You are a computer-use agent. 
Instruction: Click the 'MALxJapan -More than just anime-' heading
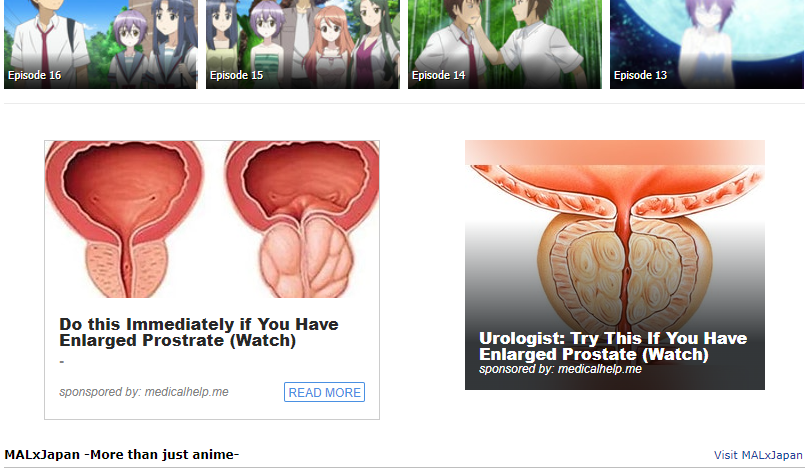point(122,455)
